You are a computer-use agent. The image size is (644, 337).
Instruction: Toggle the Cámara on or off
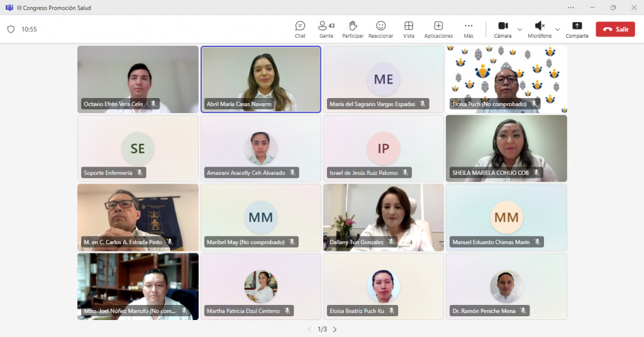502,29
